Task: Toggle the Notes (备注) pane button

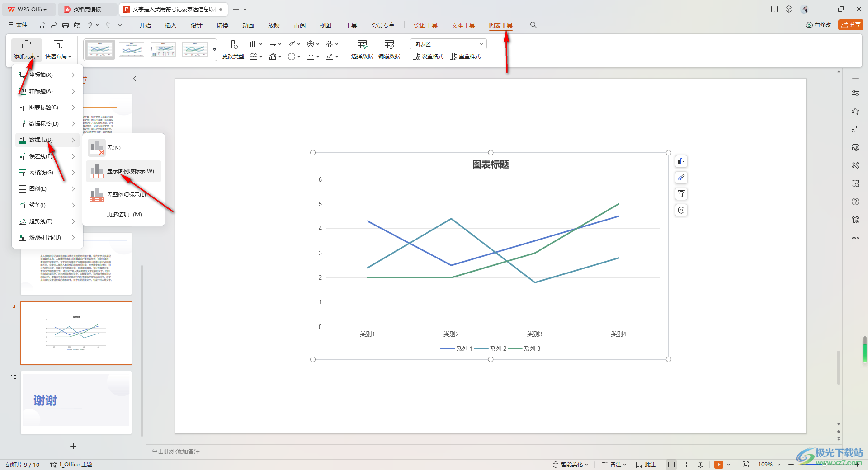Action: click(614, 465)
